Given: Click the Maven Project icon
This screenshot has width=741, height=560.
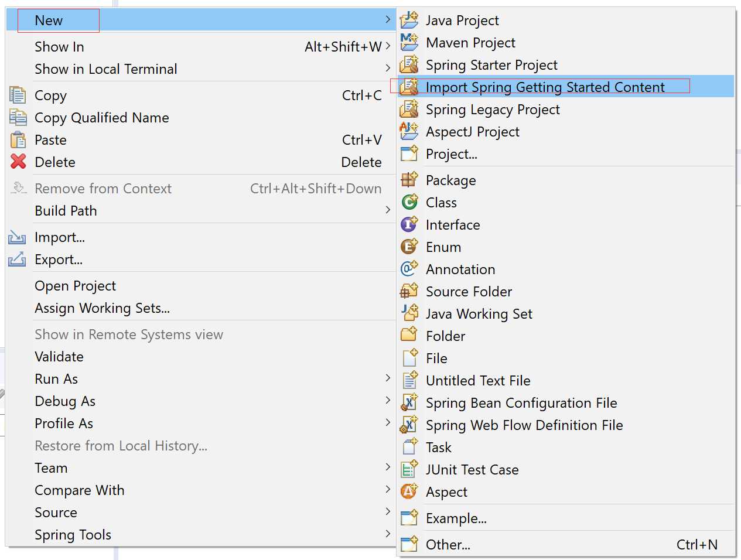Looking at the screenshot, I should point(409,42).
